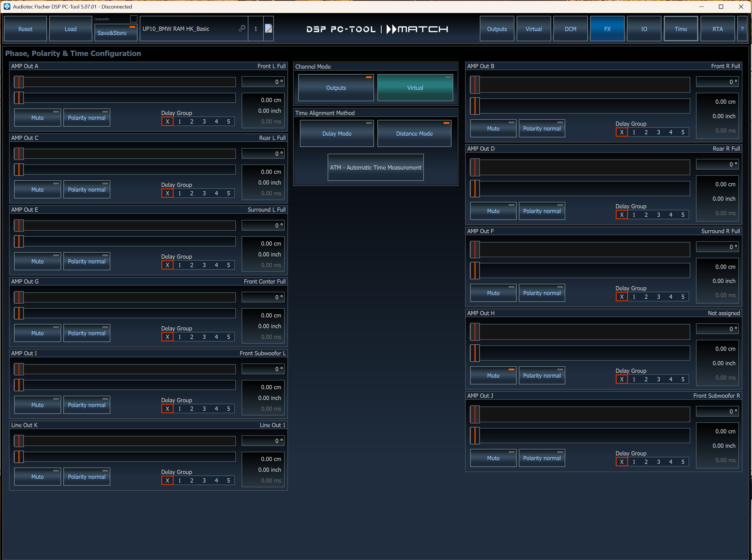The width and height of the screenshot is (752, 560).
Task: Set Line Out K delay group to 3
Action: 204,480
